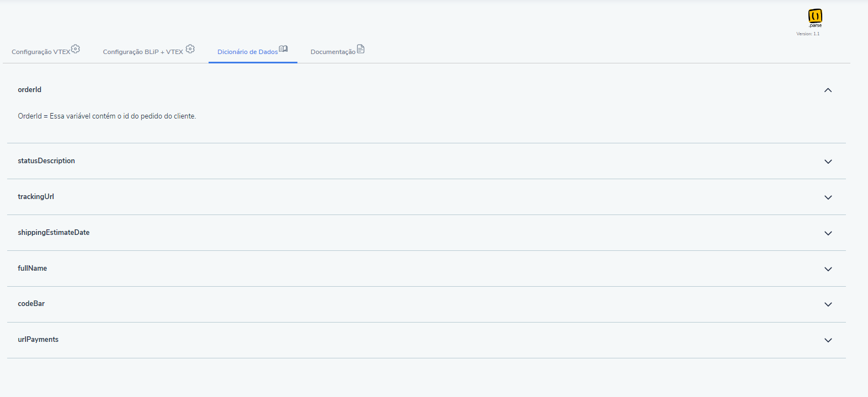Expand the codeBar chevron
The width and height of the screenshot is (868, 397).
(828, 304)
